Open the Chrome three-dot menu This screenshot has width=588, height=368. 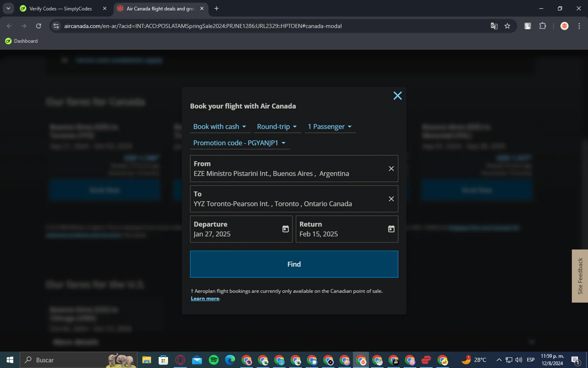tap(579, 26)
